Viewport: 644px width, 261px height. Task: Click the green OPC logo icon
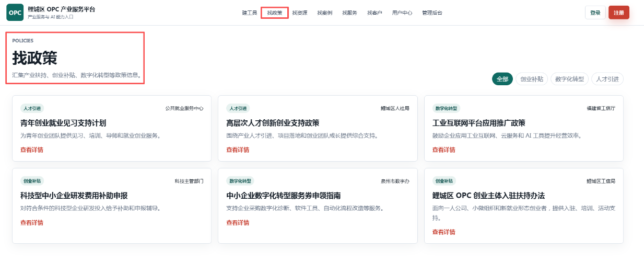point(15,13)
